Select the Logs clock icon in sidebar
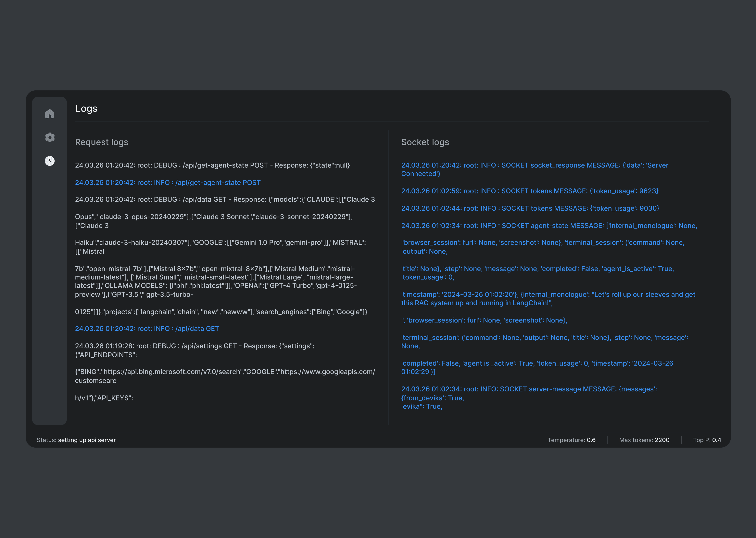 point(50,161)
